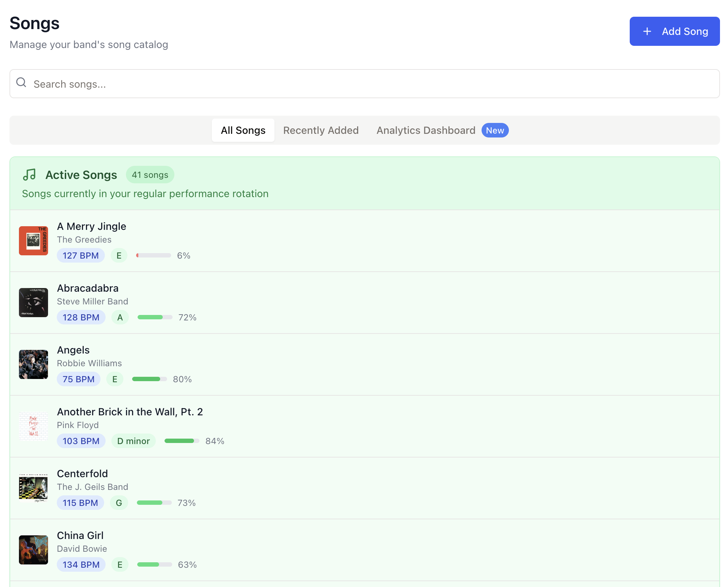
Task: Click the artist name Robbie Williams
Action: point(89,363)
